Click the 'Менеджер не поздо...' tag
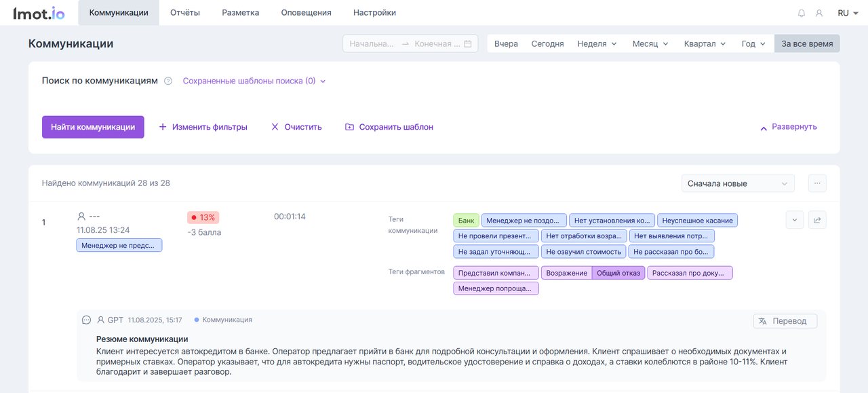868x393 pixels. point(524,221)
